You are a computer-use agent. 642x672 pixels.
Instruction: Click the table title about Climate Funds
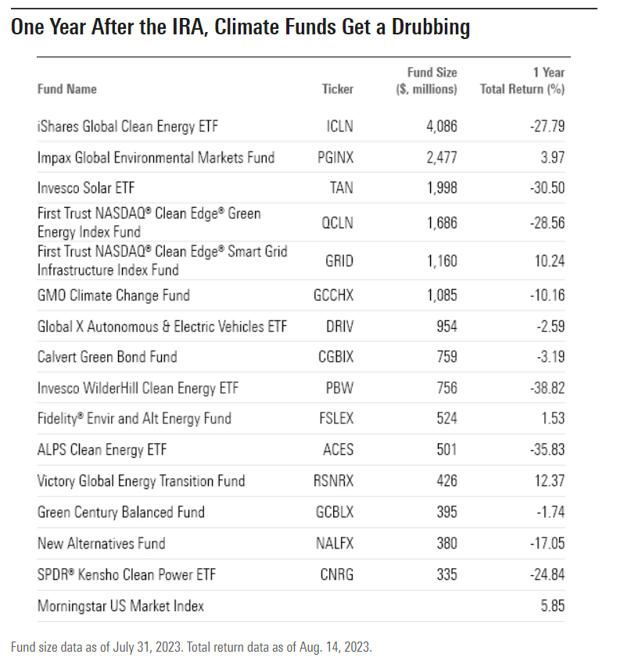(241, 28)
